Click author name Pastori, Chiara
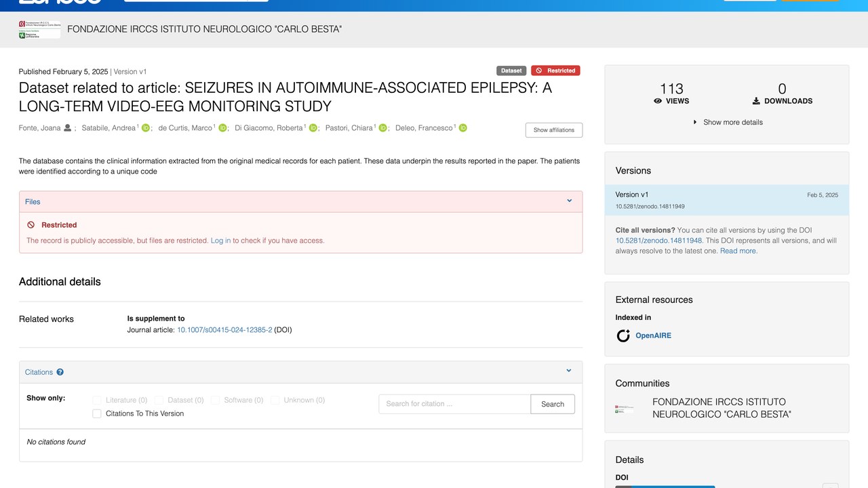The image size is (868, 488). (x=349, y=128)
